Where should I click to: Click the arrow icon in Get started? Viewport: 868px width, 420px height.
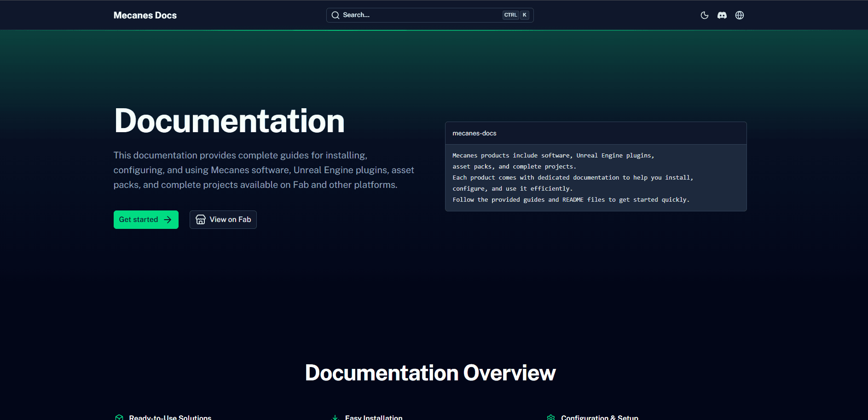click(168, 220)
